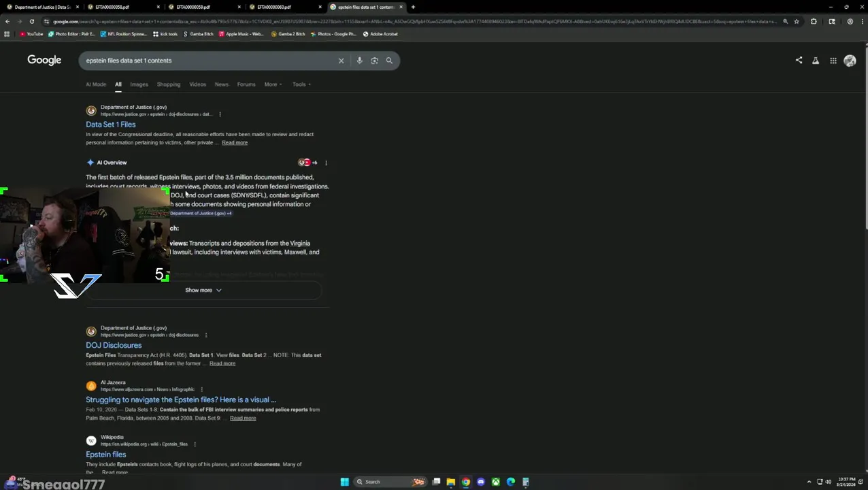Select the Forums search tab

tap(246, 84)
